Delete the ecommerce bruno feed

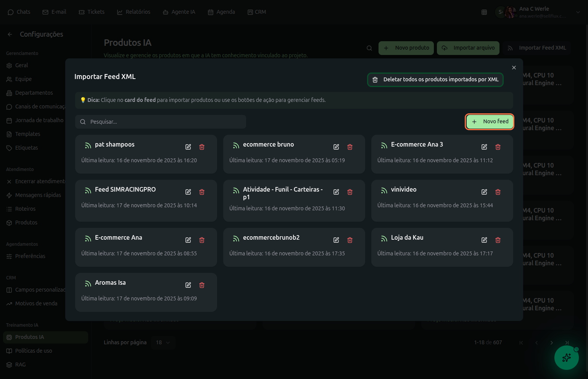pos(350,147)
